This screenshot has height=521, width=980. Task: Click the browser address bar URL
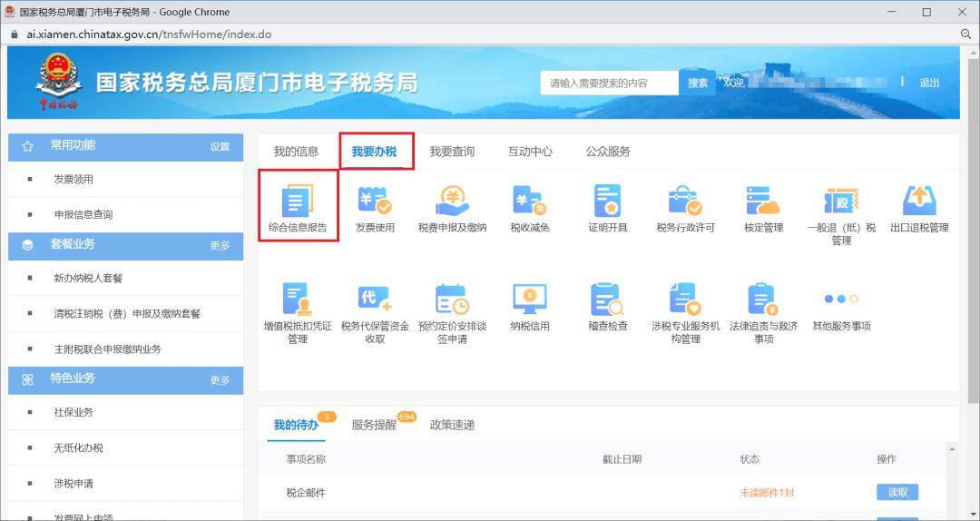(149, 34)
